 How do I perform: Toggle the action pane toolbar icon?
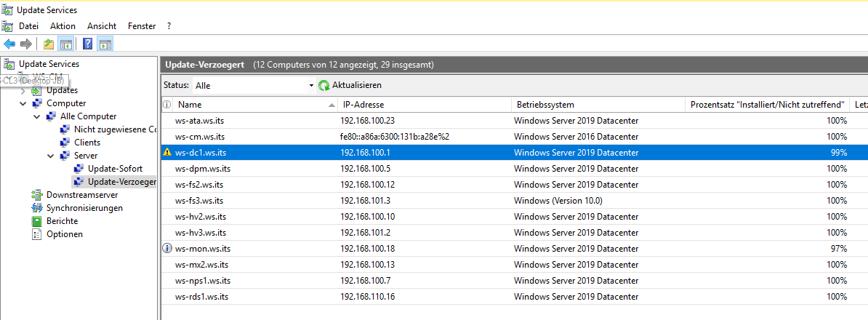click(x=105, y=44)
